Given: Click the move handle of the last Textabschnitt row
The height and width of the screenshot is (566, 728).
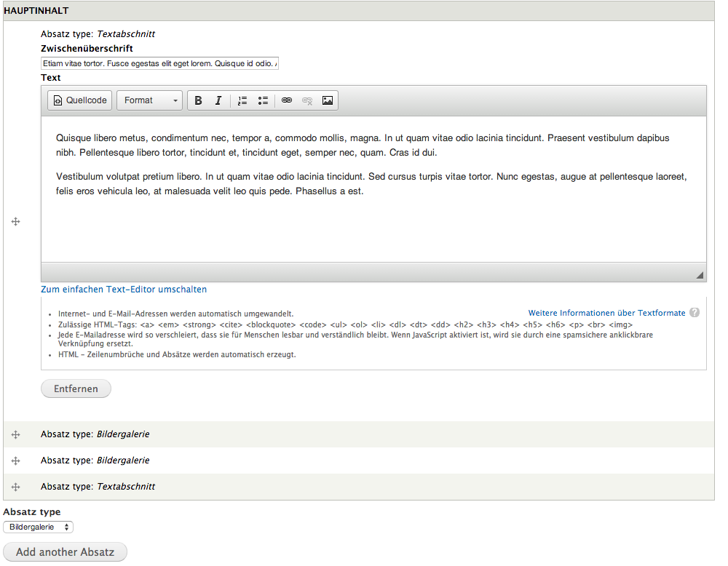Looking at the screenshot, I should [15, 487].
